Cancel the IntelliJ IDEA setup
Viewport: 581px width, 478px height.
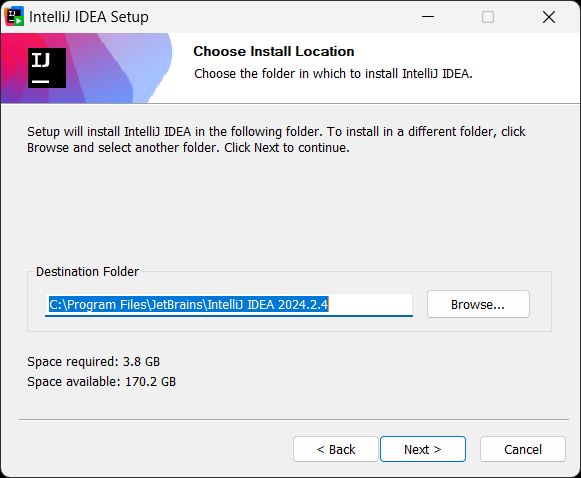click(523, 449)
